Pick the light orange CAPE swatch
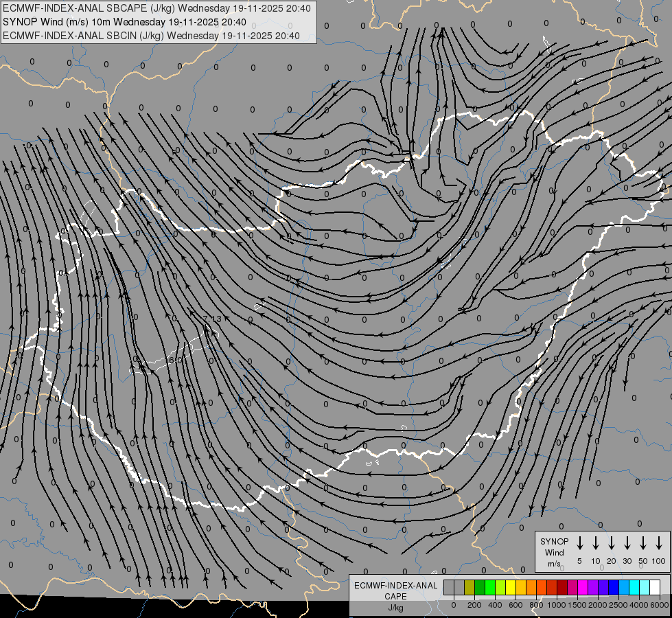This screenshot has height=618, width=672. [x=531, y=587]
